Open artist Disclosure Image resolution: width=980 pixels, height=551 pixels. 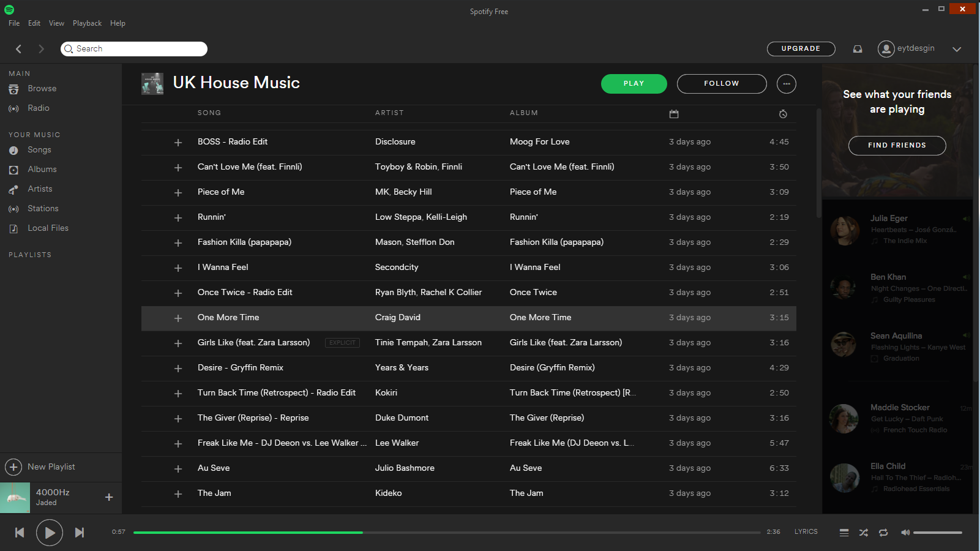tap(395, 142)
